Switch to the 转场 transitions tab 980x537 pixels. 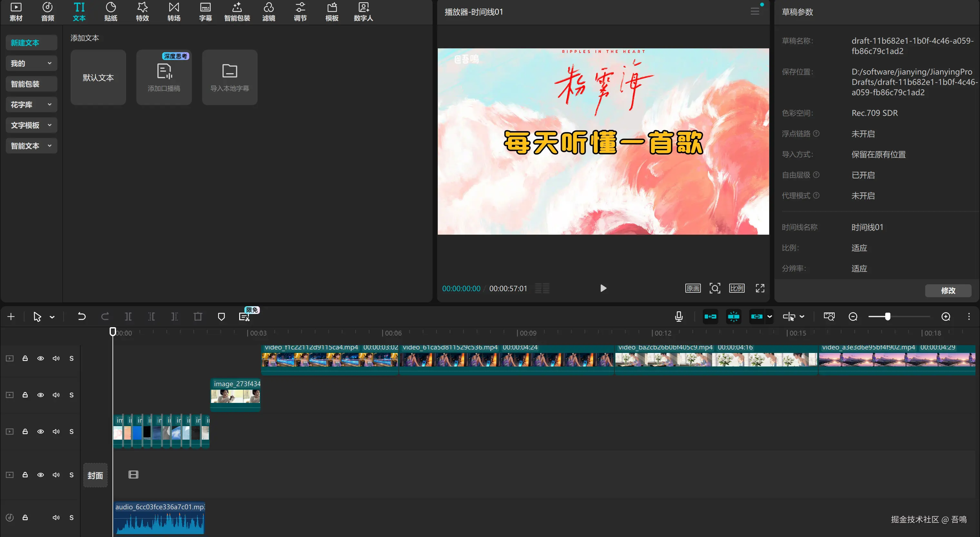174,11
